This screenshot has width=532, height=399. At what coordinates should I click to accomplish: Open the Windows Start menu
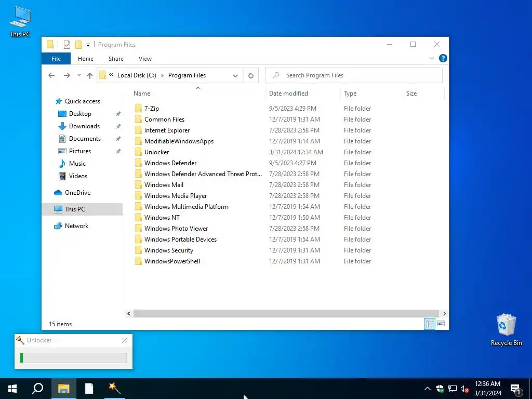[12, 389]
